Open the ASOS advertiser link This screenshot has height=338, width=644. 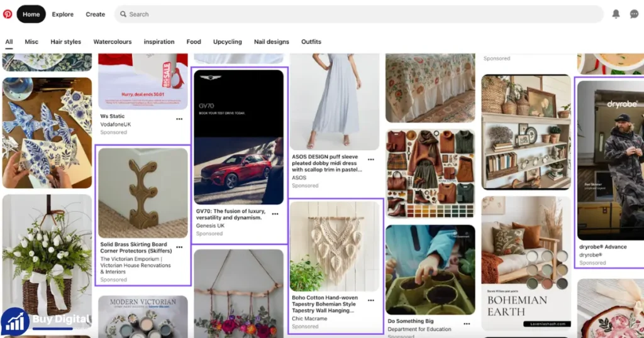299,178
